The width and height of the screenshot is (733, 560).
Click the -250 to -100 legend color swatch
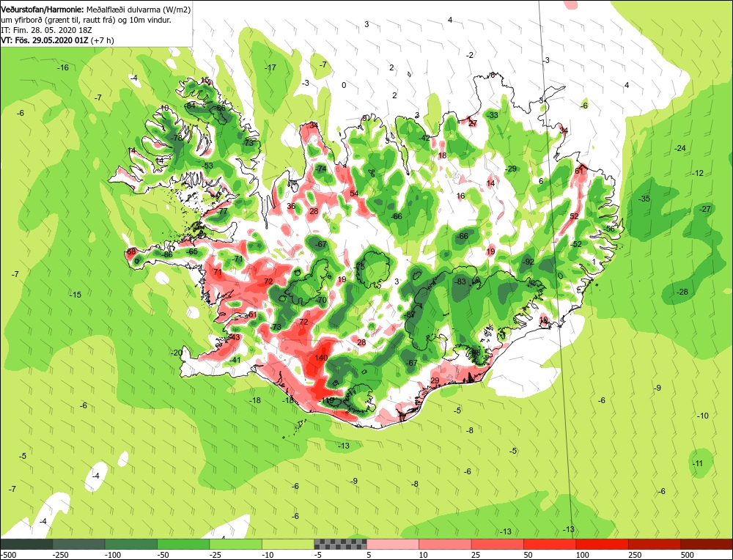click(x=78, y=544)
